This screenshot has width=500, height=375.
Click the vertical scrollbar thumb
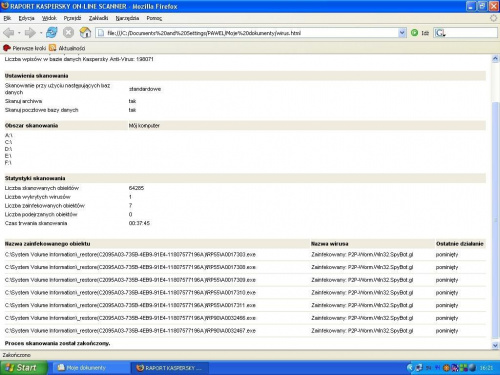click(x=495, y=220)
